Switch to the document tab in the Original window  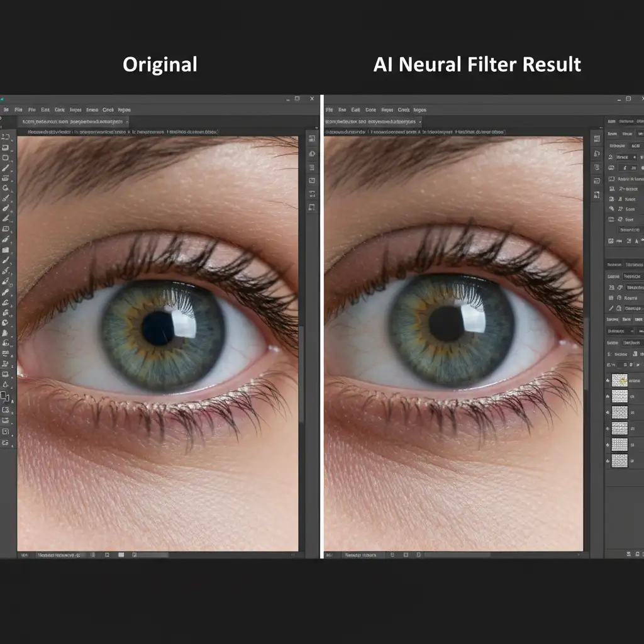pos(72,121)
